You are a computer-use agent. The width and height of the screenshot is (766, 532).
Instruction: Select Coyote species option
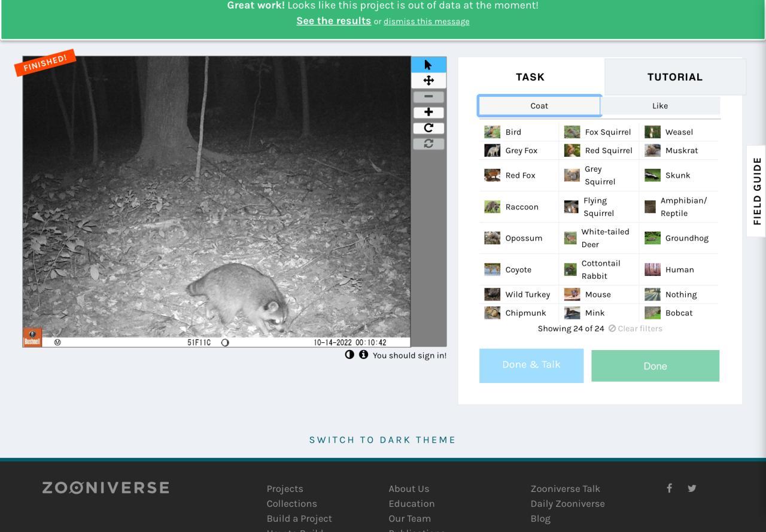click(x=519, y=269)
